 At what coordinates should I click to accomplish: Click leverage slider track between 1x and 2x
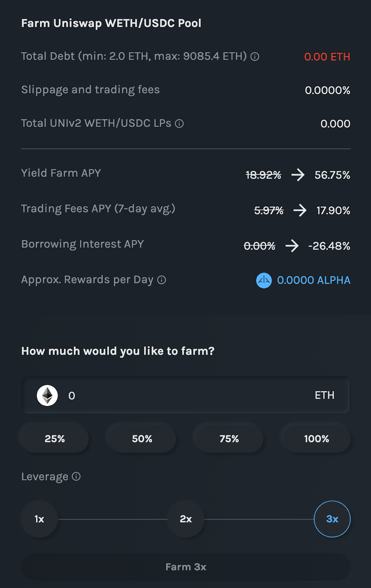[x=112, y=519]
